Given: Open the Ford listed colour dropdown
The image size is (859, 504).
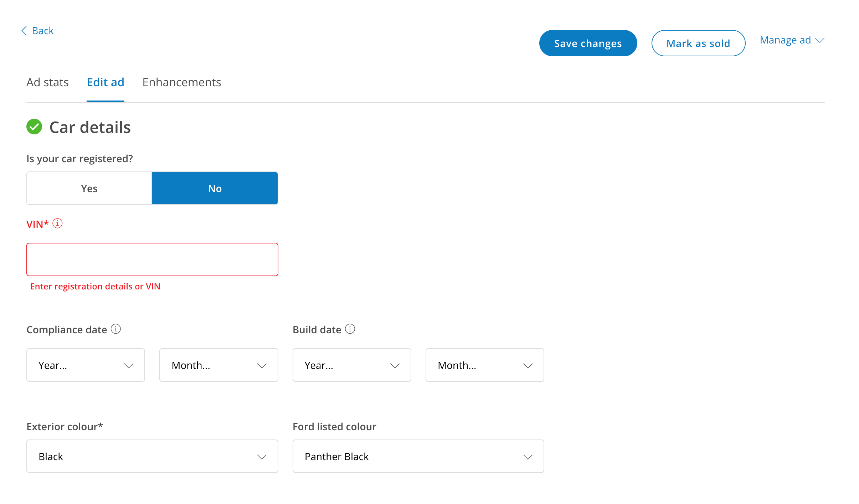Looking at the screenshot, I should tap(418, 456).
